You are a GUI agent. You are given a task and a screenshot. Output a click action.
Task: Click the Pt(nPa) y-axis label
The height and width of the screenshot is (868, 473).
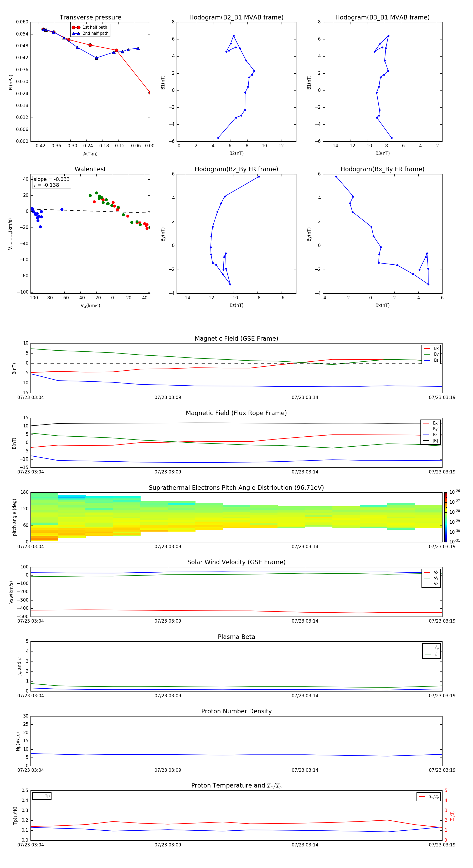click(x=11, y=82)
